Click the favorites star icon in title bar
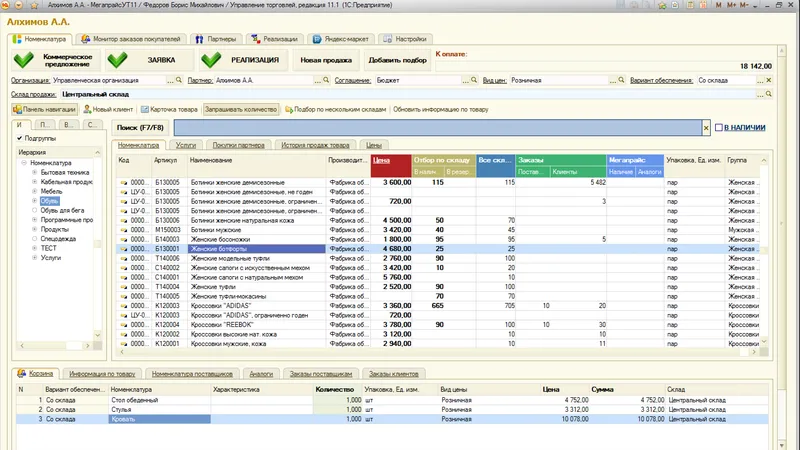This screenshot has height=450, width=800. (35, 5)
